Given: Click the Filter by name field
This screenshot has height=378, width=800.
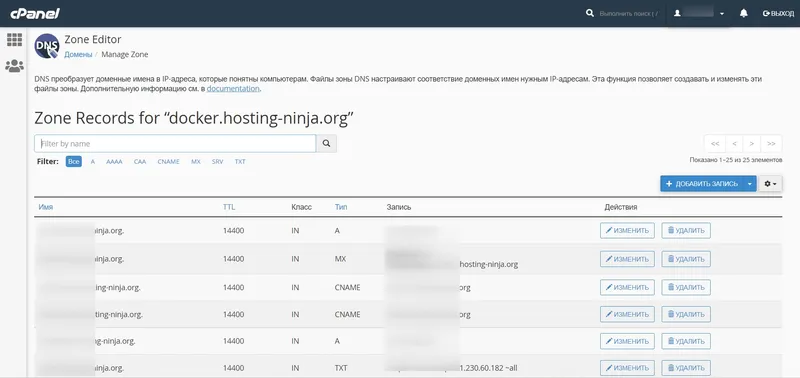Looking at the screenshot, I should tap(175, 143).
